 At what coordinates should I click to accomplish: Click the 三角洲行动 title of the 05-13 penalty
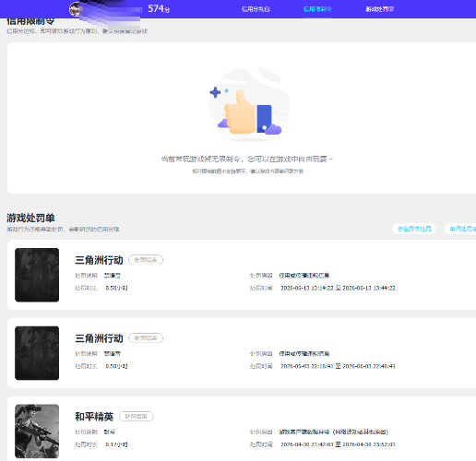99,260
